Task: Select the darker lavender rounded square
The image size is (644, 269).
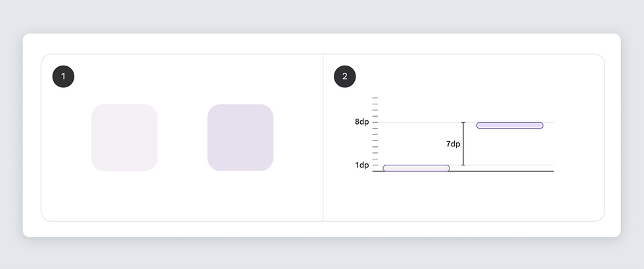Action: click(241, 138)
